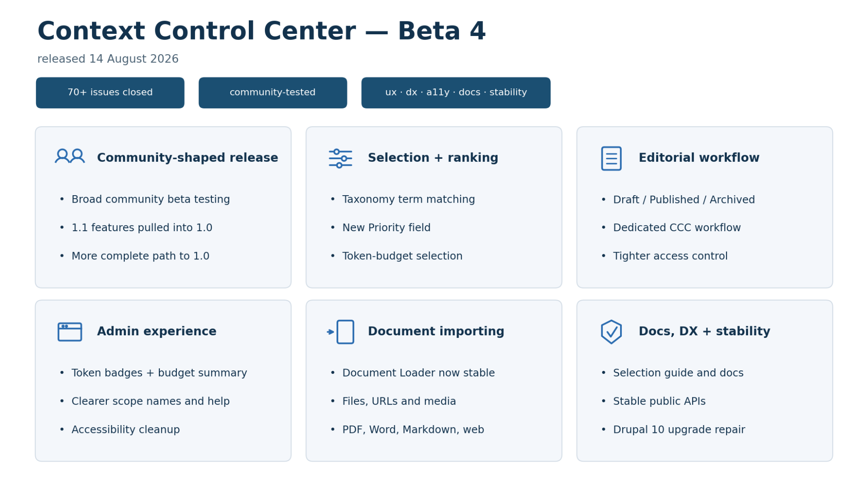Click the heading 'Document importing'
The height and width of the screenshot is (488, 868).
[x=436, y=331]
